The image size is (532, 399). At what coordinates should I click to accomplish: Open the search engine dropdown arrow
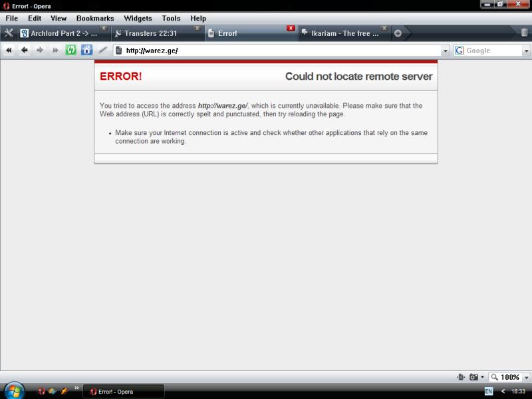point(526,51)
